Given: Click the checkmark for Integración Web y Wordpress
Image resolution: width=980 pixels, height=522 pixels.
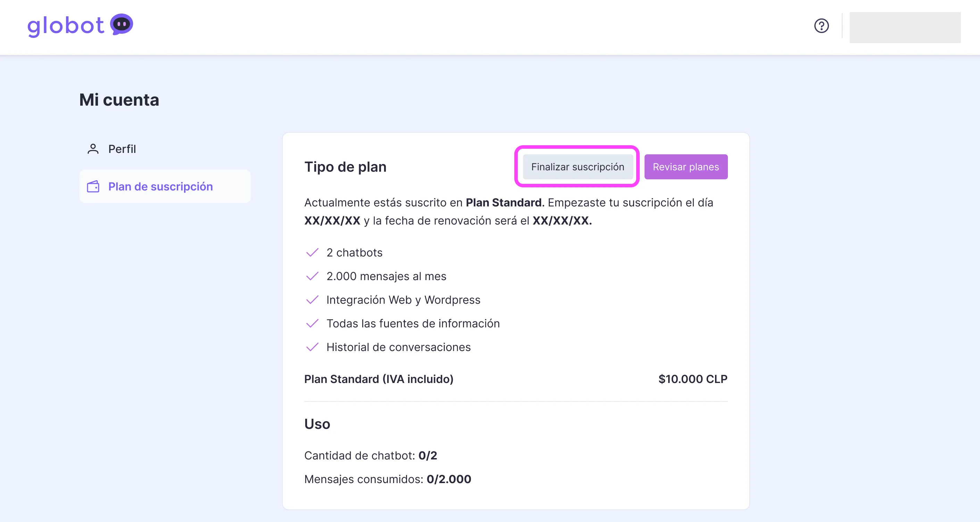Looking at the screenshot, I should click(312, 300).
